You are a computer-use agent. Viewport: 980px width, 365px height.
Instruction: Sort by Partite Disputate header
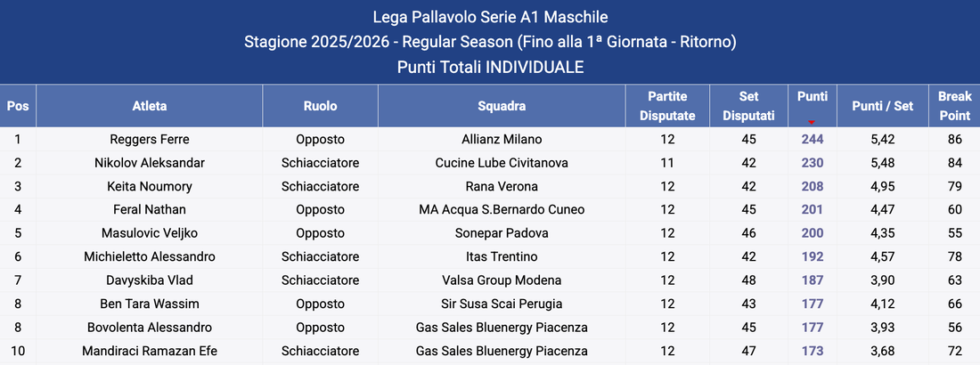[x=667, y=105]
